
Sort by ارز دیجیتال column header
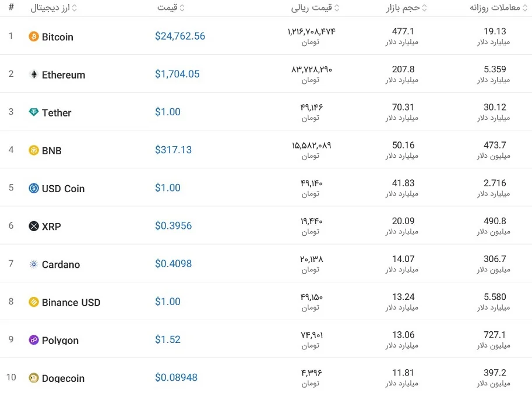(x=54, y=8)
